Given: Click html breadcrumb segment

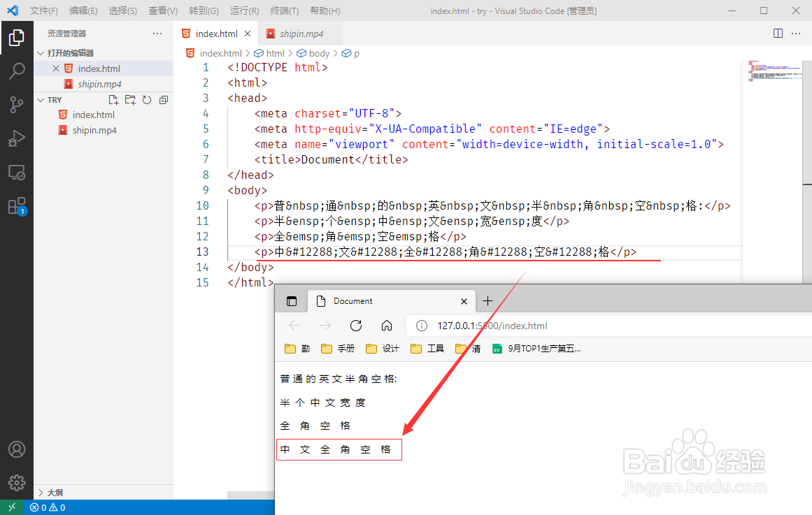Looking at the screenshot, I should (x=269, y=53).
